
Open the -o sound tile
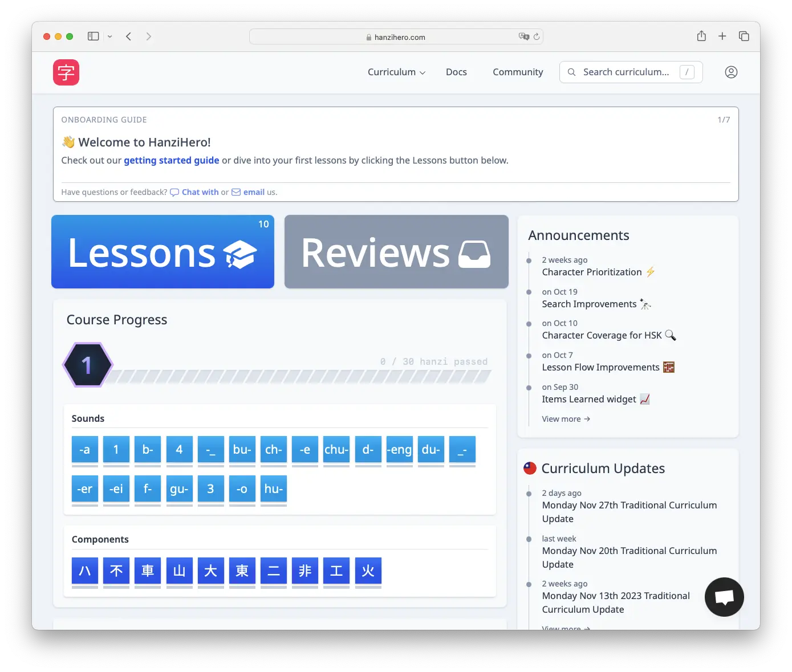click(242, 489)
